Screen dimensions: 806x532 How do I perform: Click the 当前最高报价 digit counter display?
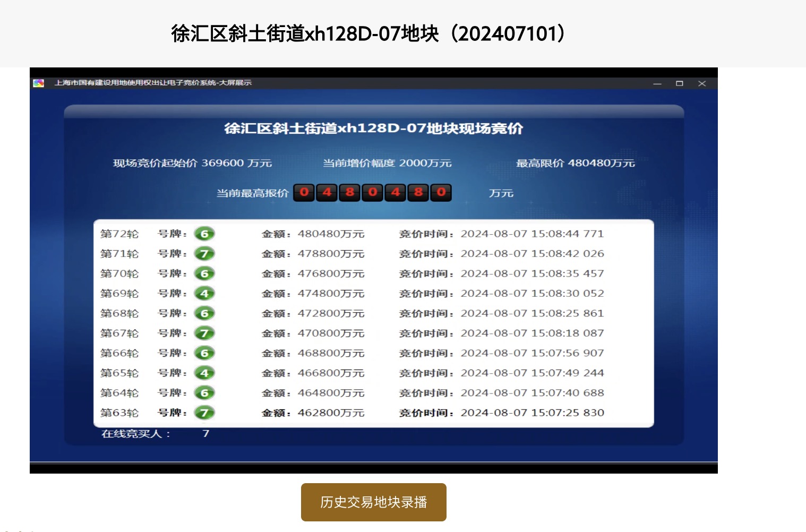pyautogui.click(x=373, y=193)
